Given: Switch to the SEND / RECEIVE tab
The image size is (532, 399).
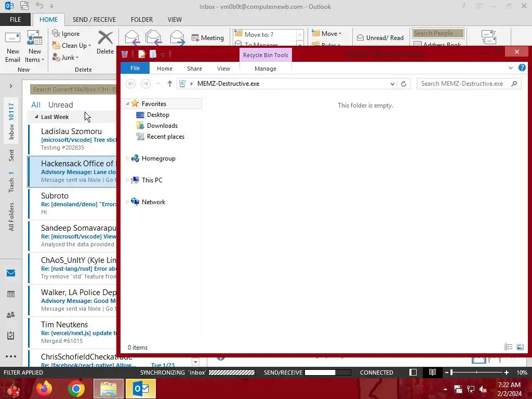Looking at the screenshot, I should tap(94, 20).
